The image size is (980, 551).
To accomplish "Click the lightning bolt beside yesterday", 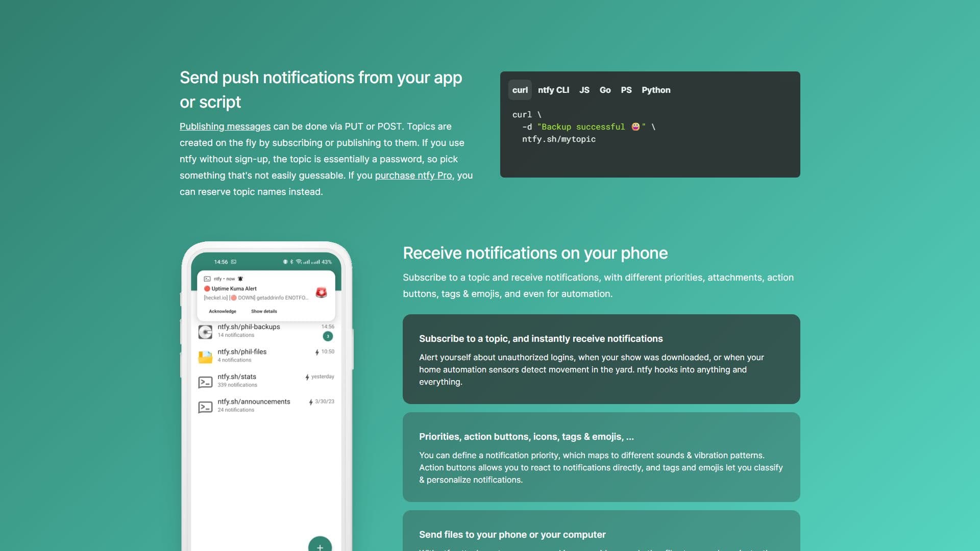I will click(307, 377).
